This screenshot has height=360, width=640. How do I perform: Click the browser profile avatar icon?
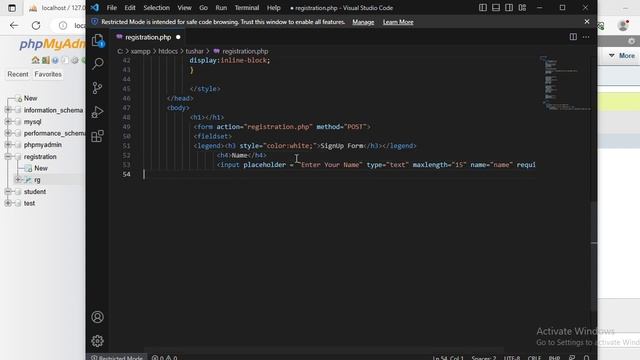click(x=623, y=26)
